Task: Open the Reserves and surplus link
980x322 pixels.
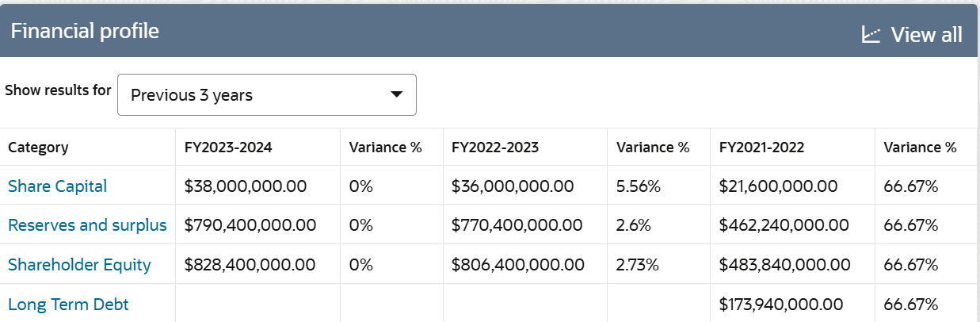Action: (87, 225)
